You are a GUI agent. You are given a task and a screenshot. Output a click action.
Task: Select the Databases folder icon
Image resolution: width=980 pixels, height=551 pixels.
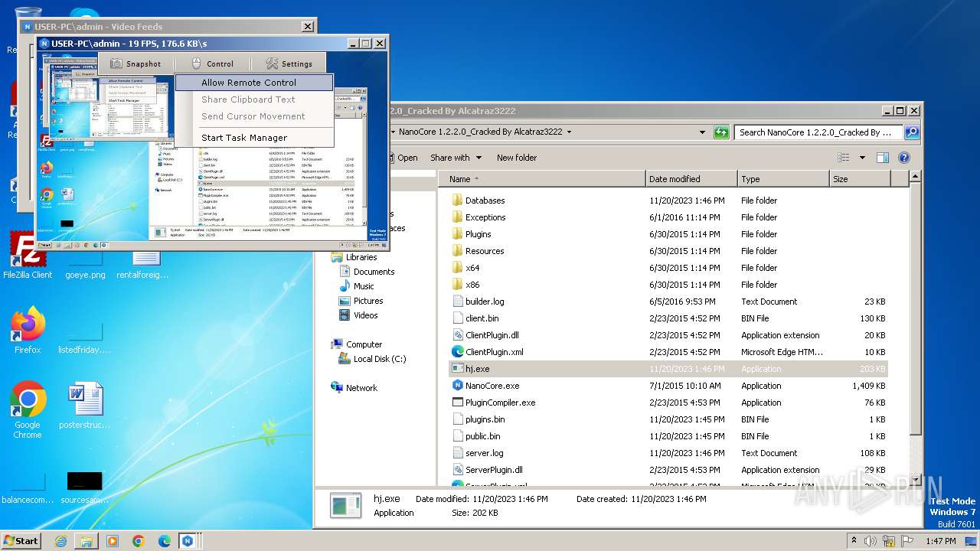[458, 201]
